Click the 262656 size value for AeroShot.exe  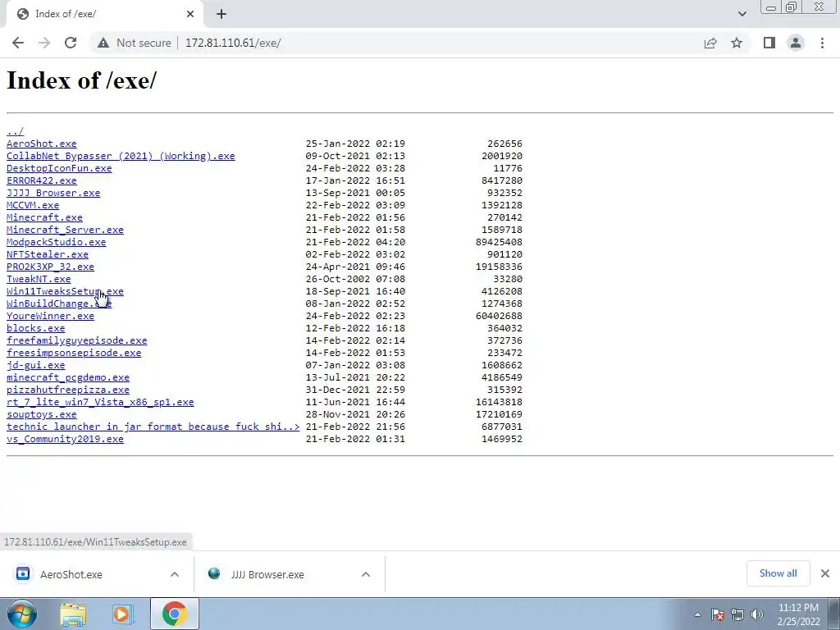[504, 144]
